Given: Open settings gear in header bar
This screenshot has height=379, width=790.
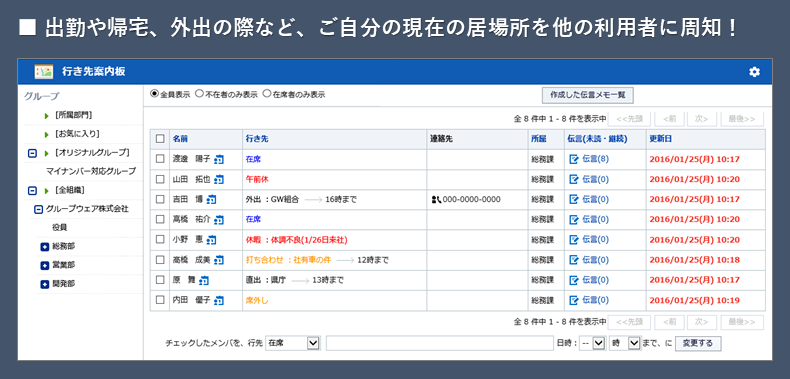Looking at the screenshot, I should tap(754, 72).
